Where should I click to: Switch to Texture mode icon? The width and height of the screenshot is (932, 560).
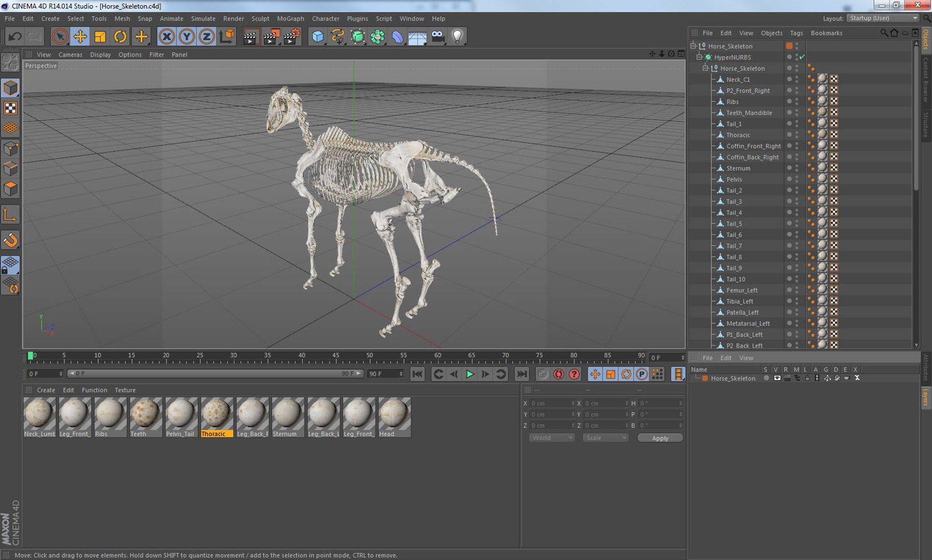tap(10, 108)
